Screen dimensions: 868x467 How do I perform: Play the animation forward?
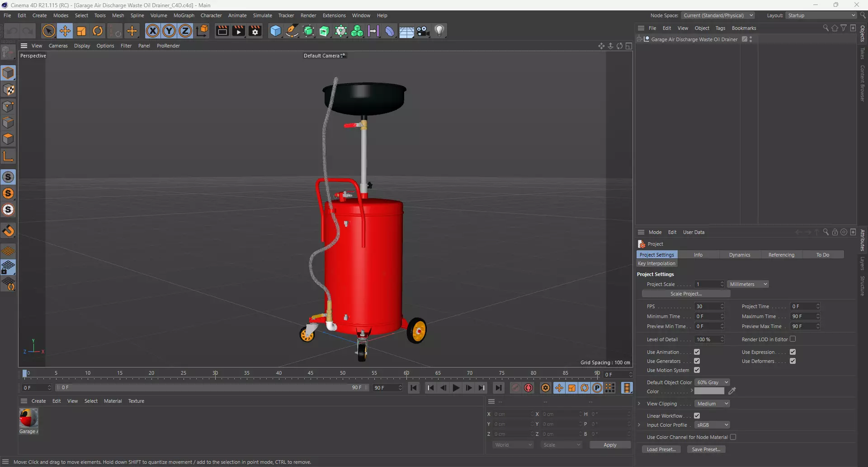pos(456,388)
